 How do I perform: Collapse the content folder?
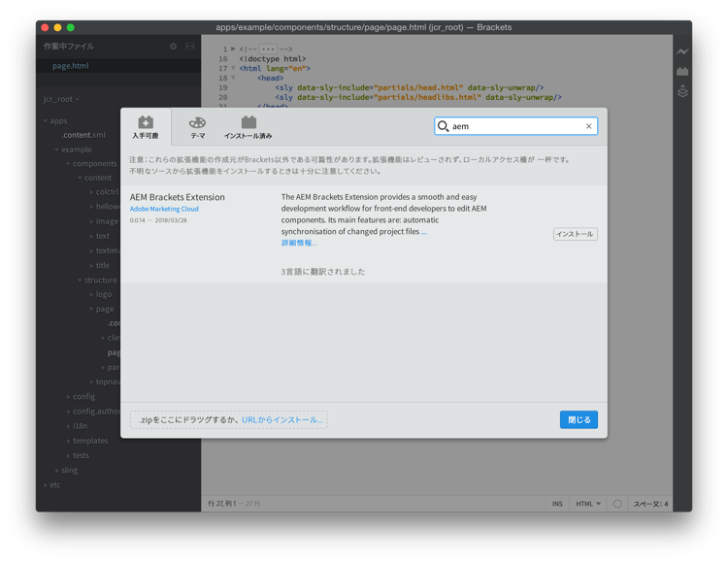(80, 179)
